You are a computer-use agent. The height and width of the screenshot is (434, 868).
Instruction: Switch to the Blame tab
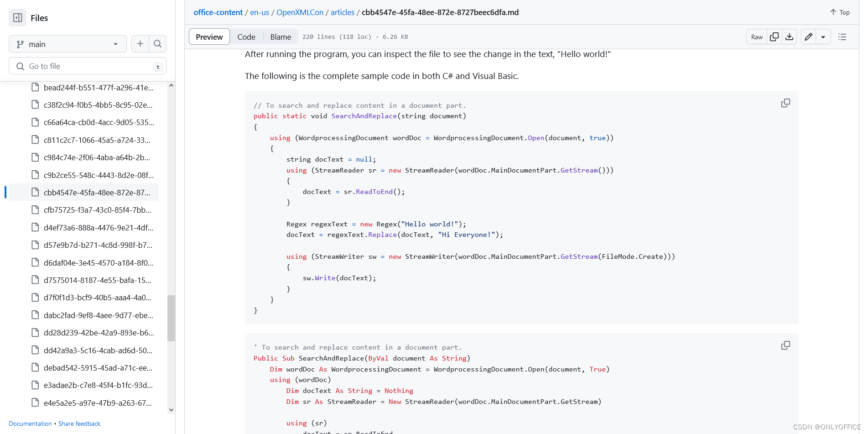pos(281,37)
